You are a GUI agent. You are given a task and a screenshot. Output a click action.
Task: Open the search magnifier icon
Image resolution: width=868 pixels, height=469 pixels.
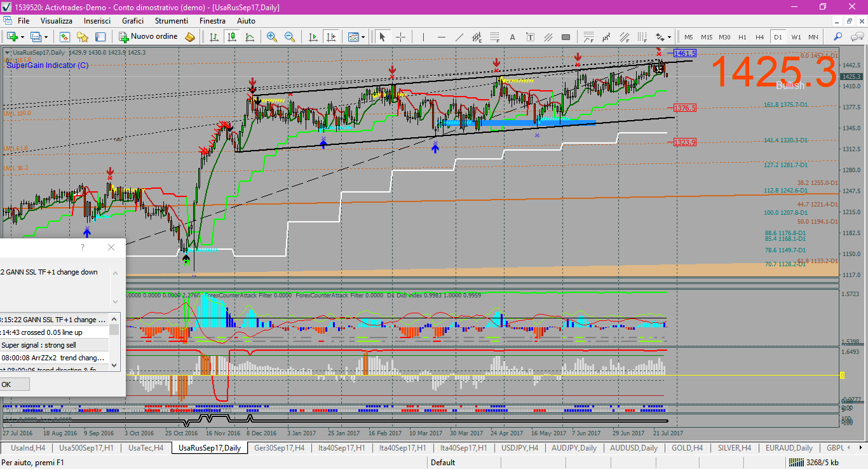click(838, 37)
